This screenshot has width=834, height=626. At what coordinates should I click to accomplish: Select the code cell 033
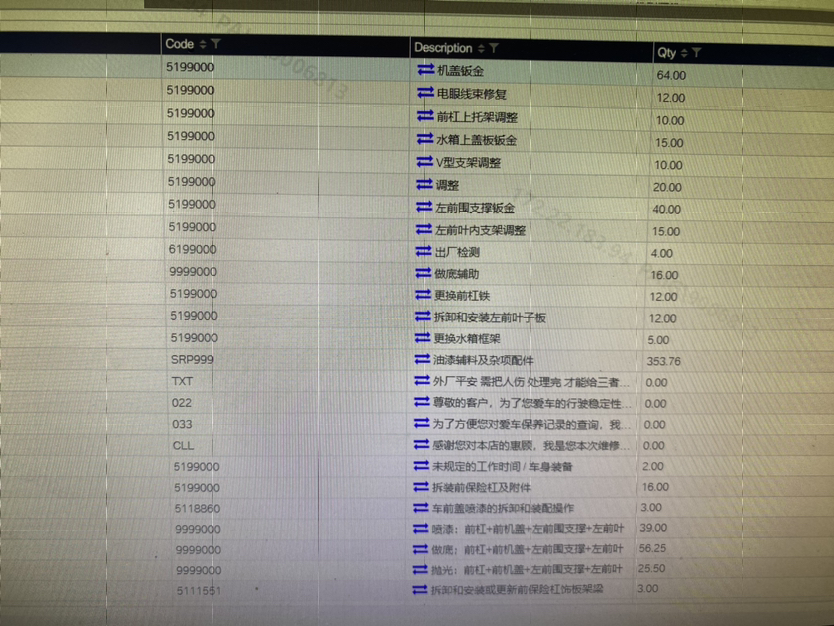(x=182, y=424)
